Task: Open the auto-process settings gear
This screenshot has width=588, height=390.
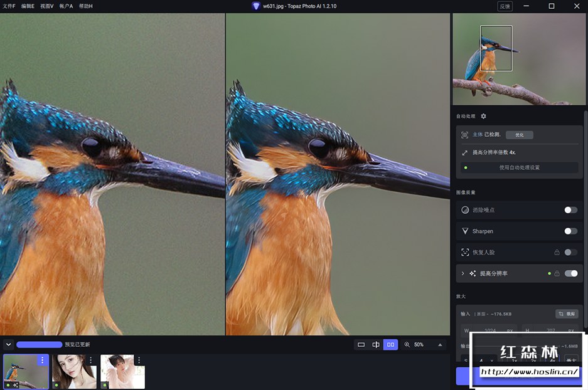Action: [483, 116]
